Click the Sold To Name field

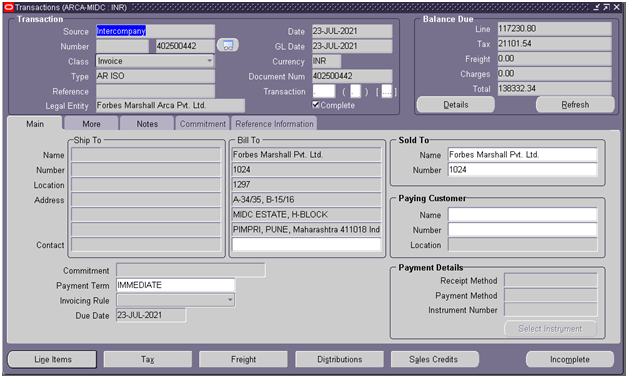[x=522, y=155]
